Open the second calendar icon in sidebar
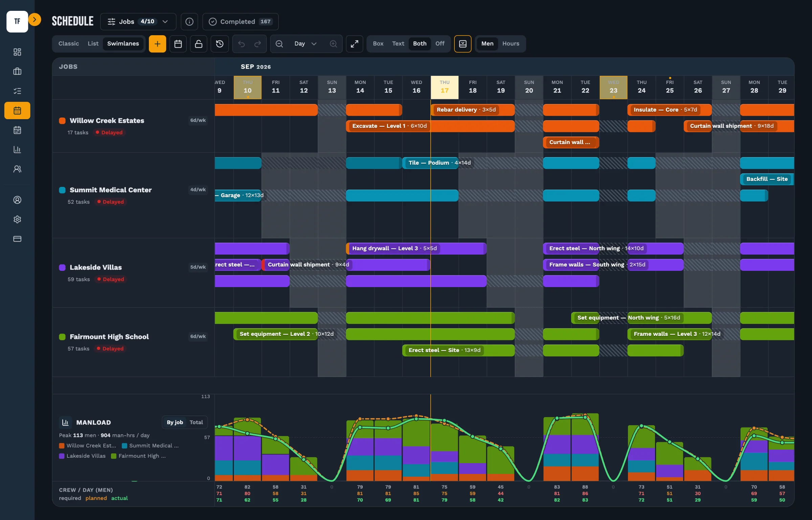812x520 pixels. [17, 130]
